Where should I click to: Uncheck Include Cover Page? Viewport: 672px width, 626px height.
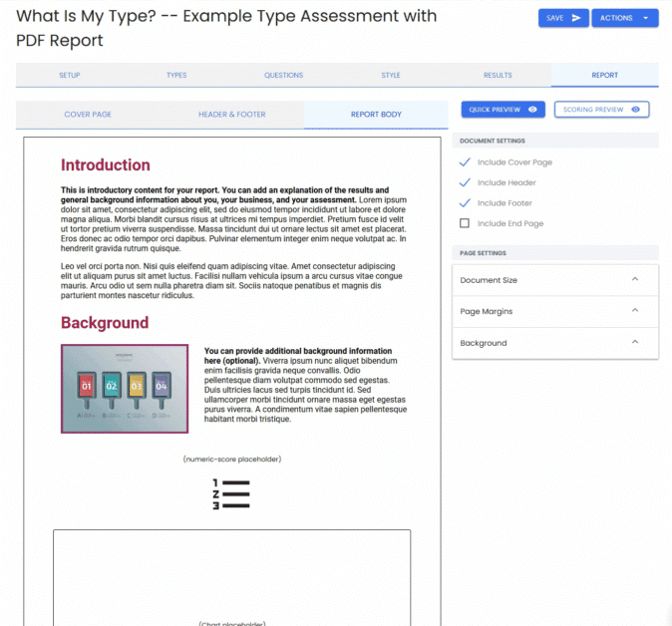(x=465, y=161)
